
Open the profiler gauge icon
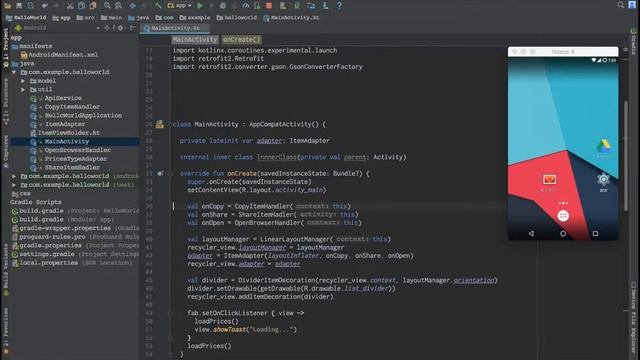coord(246,6)
